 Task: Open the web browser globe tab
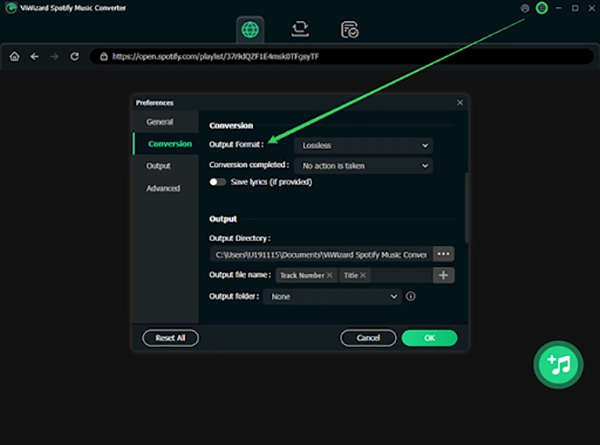pos(250,29)
